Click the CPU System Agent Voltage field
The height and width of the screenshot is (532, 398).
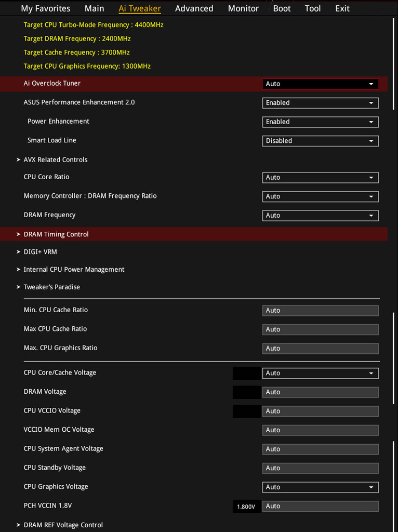coord(320,449)
